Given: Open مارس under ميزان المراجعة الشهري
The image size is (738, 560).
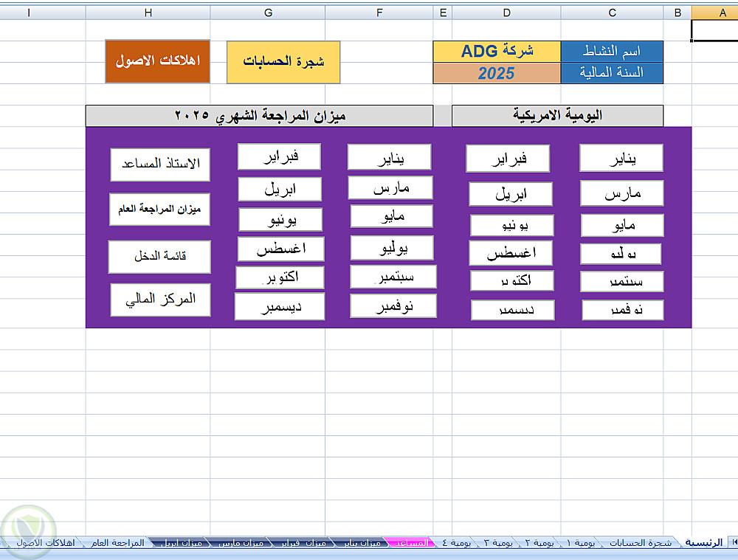Looking at the screenshot, I should pos(390,187).
